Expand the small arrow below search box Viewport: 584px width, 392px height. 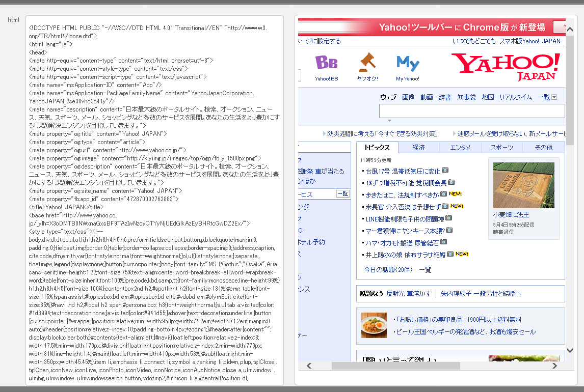389,121
